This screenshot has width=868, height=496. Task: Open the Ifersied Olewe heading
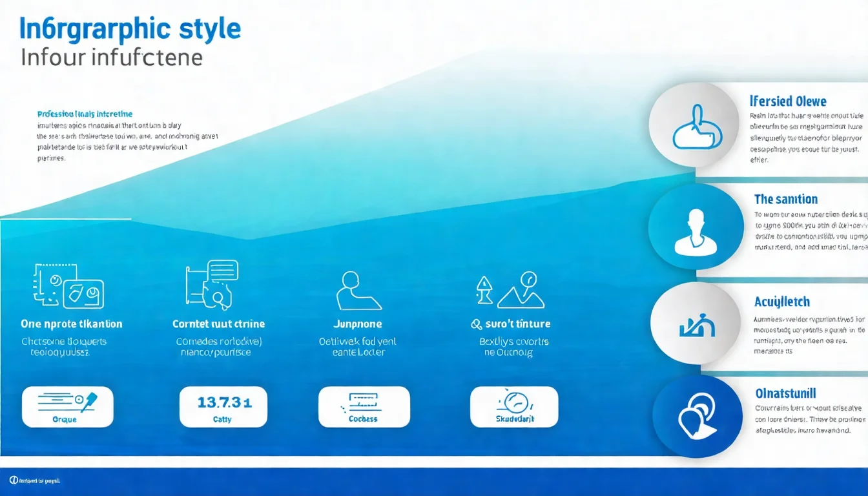[788, 101]
